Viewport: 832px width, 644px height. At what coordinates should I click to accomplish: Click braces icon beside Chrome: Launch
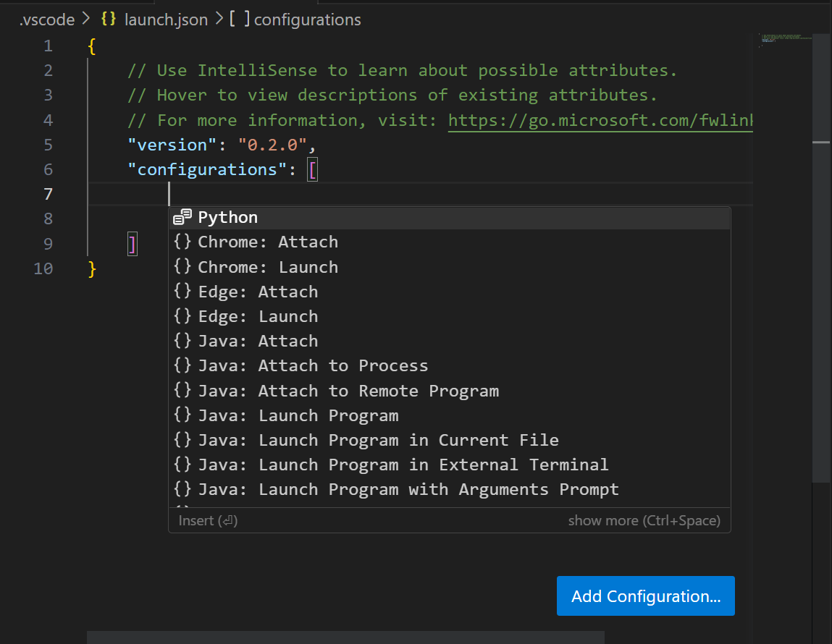(x=182, y=266)
